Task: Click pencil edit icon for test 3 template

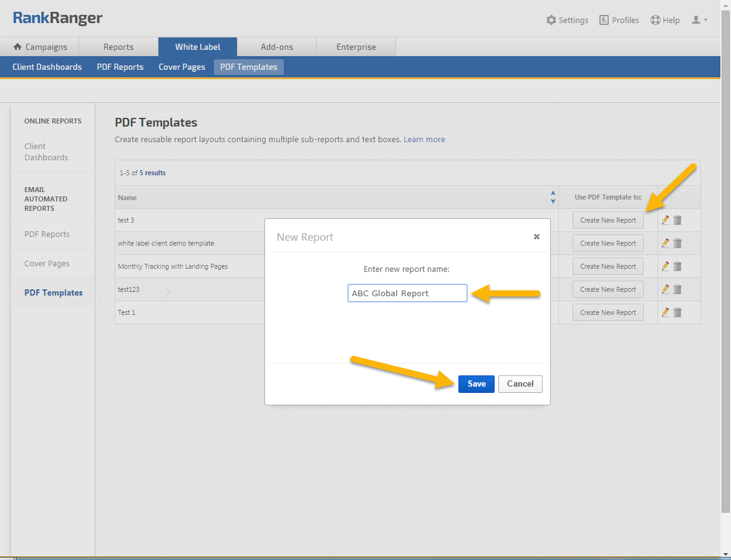Action: click(666, 220)
